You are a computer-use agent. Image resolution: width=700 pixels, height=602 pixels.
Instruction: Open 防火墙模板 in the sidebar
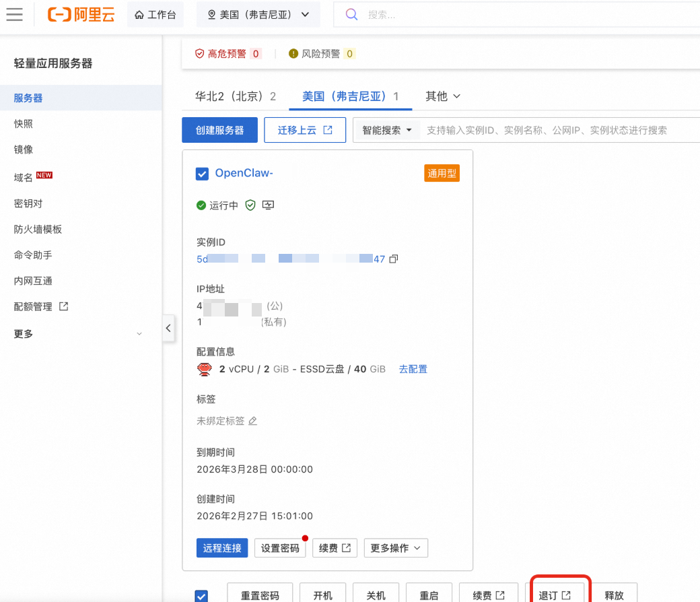(x=38, y=229)
